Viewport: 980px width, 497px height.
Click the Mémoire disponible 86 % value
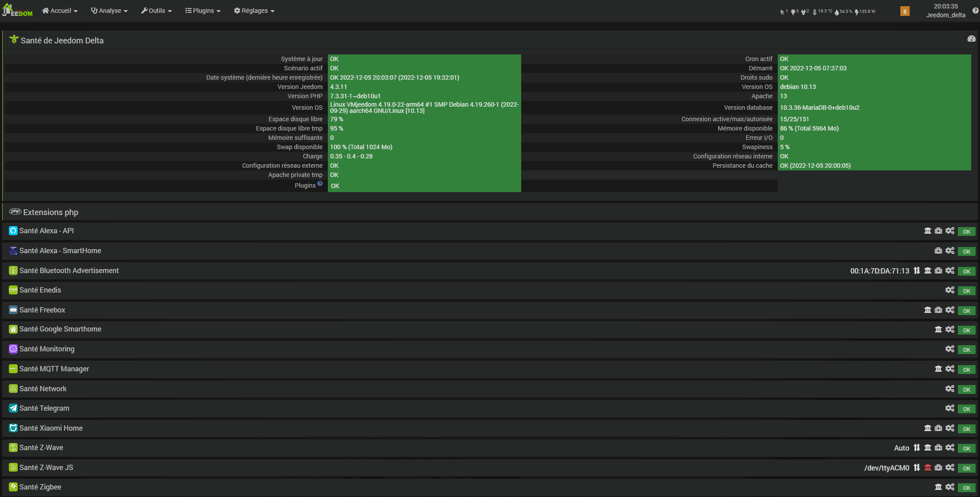tap(809, 128)
